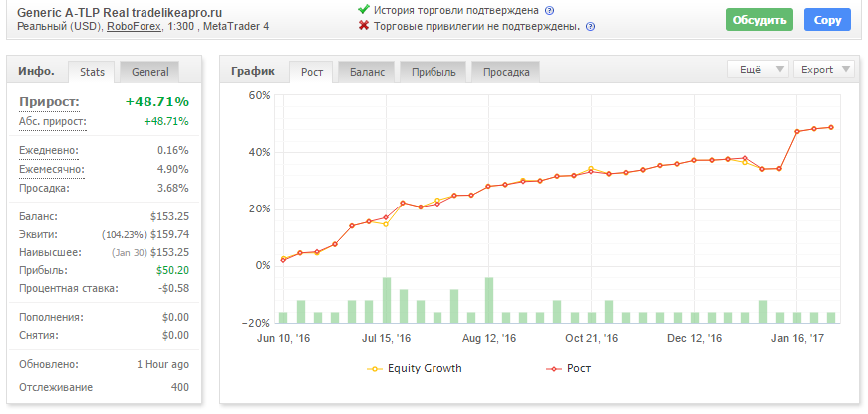Select the Прибыль chart tab
The width and height of the screenshot is (868, 414).
click(434, 72)
